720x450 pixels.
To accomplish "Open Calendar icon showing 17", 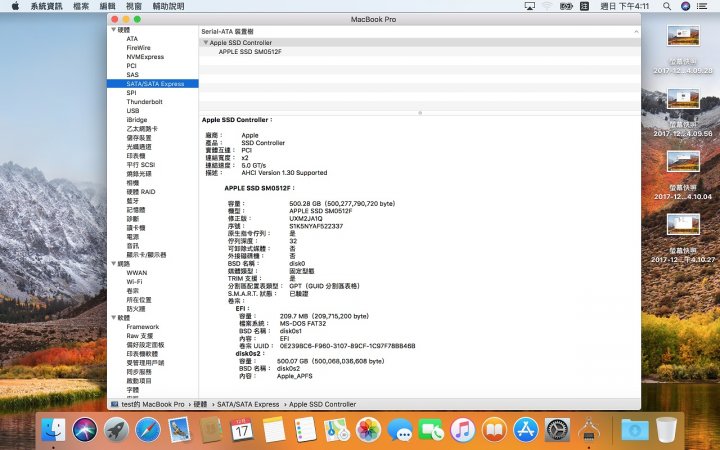I will point(242,430).
